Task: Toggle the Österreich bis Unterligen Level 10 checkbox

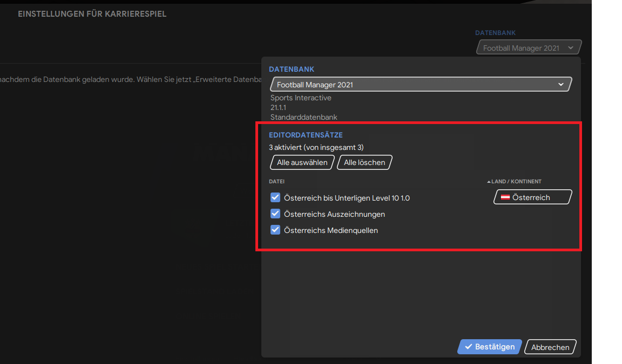Action: coord(275,198)
